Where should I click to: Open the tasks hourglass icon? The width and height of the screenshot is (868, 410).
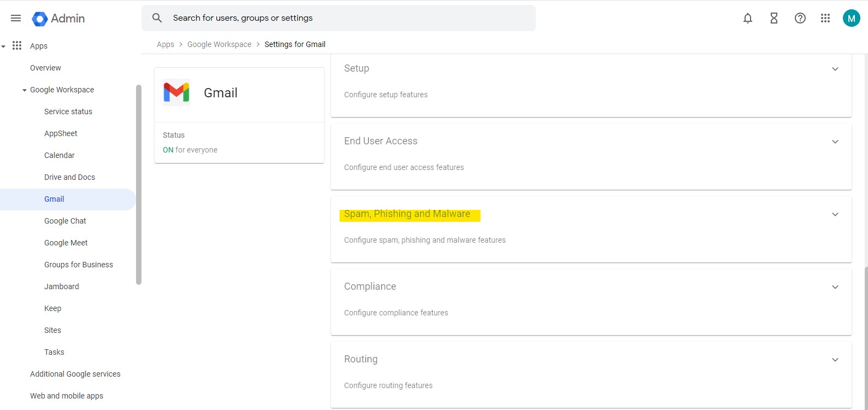(774, 18)
